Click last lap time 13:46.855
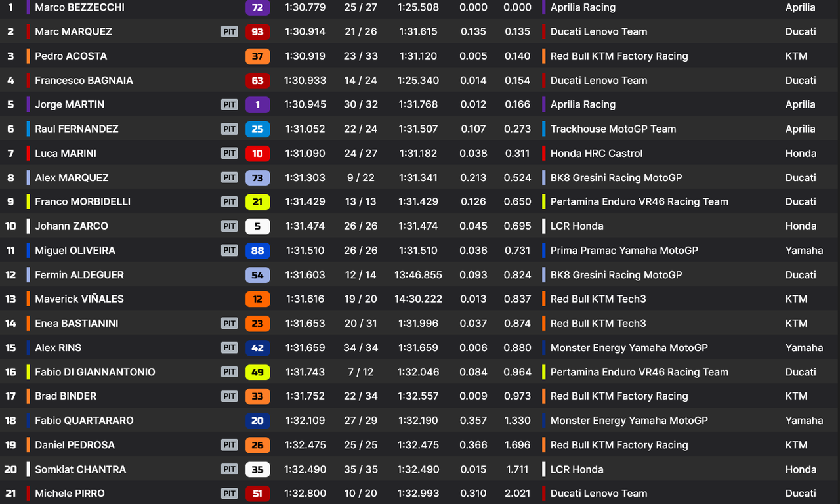 point(418,274)
